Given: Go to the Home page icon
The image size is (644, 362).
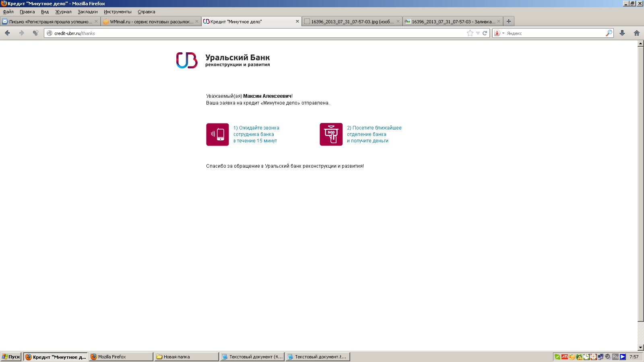Looking at the screenshot, I should 637,33.
